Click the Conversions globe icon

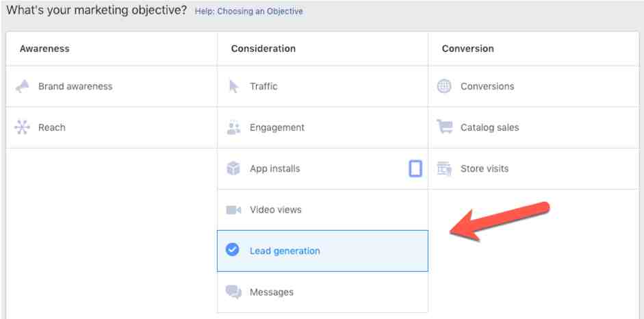click(x=444, y=86)
